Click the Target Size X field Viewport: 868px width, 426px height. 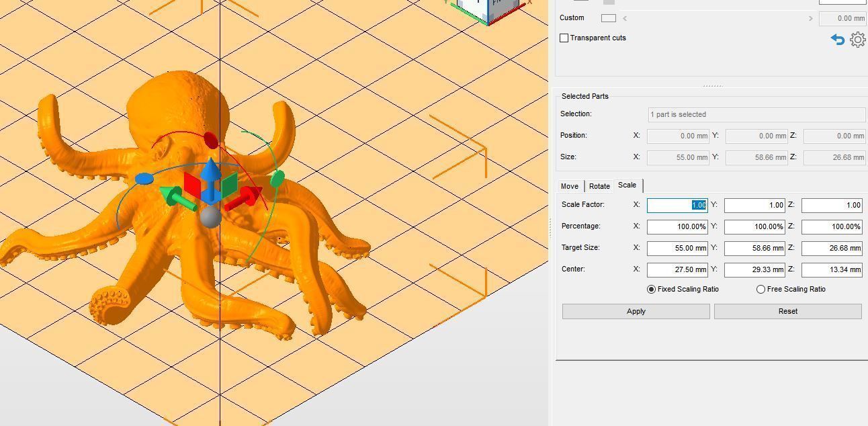(x=677, y=248)
